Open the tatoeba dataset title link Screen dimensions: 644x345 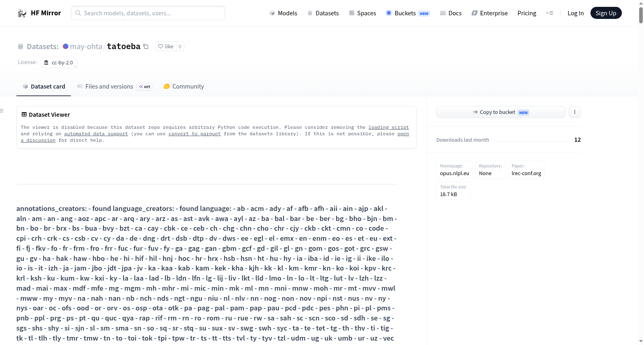pos(124,46)
